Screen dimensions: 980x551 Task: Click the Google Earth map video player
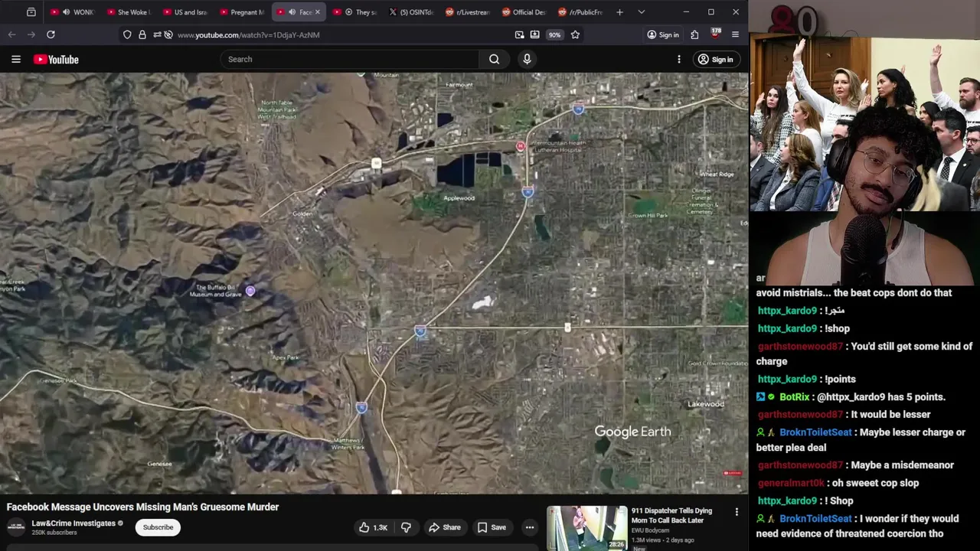(x=374, y=283)
